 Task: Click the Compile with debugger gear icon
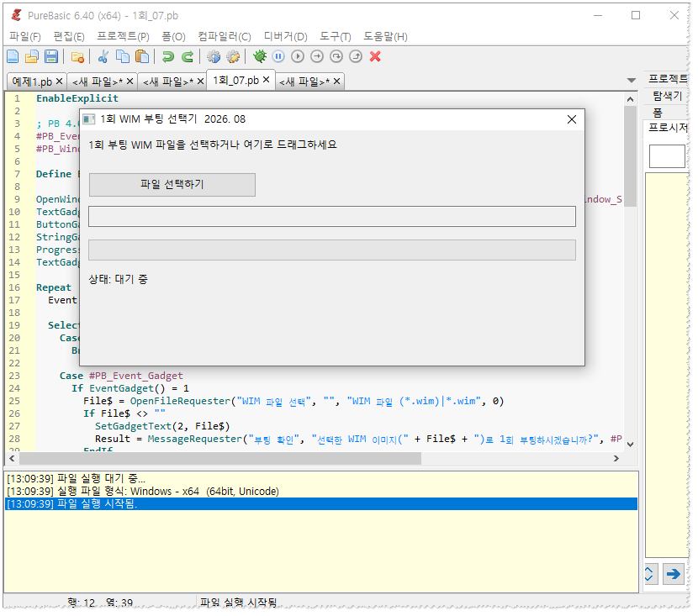pyautogui.click(x=233, y=56)
